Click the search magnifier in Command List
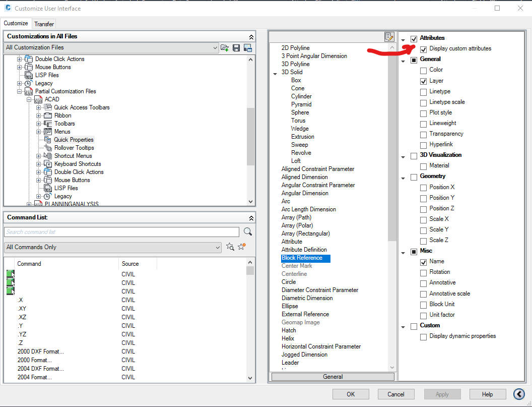Screen dimensions: 532x407 pos(247,230)
